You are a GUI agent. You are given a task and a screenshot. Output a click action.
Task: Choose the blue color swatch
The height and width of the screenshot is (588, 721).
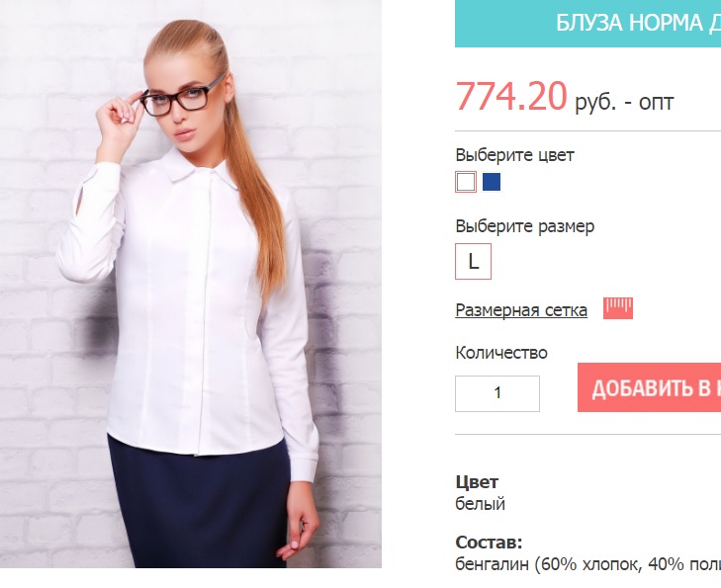(x=492, y=182)
